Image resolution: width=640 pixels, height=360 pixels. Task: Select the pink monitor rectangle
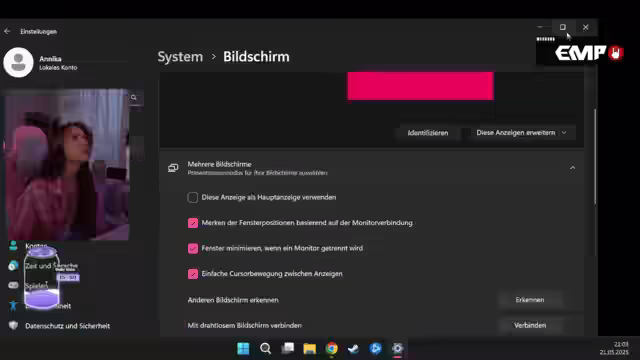pos(420,86)
